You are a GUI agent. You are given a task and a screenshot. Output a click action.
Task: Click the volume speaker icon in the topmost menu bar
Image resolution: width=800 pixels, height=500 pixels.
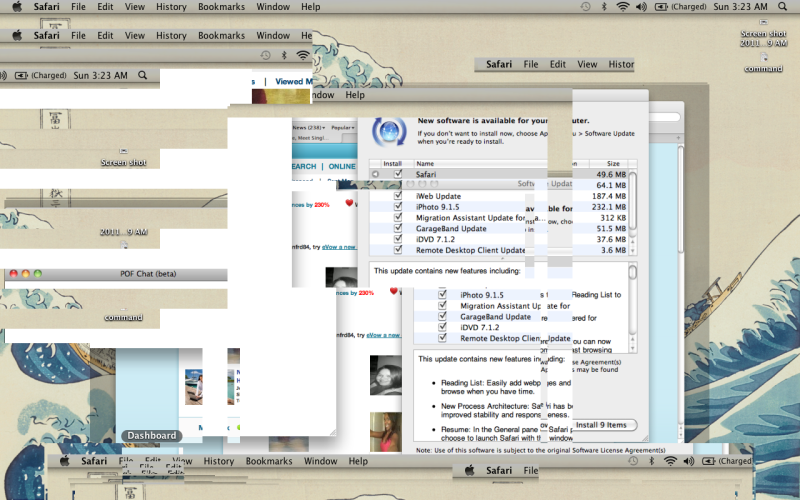pos(641,7)
